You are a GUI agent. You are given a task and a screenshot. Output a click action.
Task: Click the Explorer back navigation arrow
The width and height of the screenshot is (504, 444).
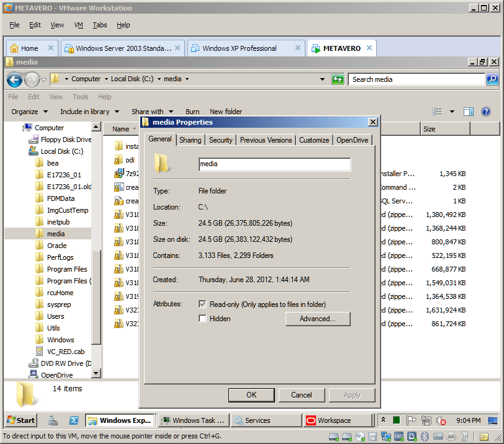(x=14, y=79)
